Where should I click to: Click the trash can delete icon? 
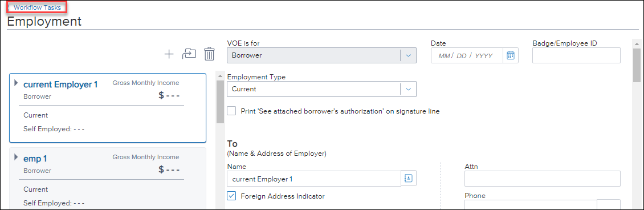(210, 54)
